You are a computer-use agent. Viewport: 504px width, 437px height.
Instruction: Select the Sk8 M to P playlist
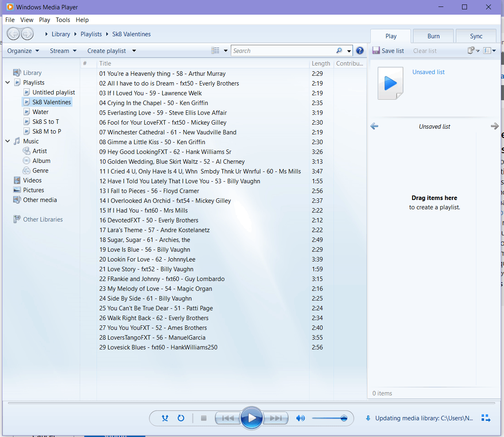click(x=47, y=131)
